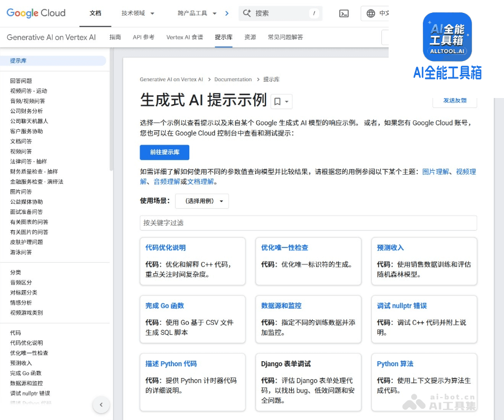The image size is (504, 420).
Task: Select 公司聊天机器人 in sidebar
Action: point(29,121)
